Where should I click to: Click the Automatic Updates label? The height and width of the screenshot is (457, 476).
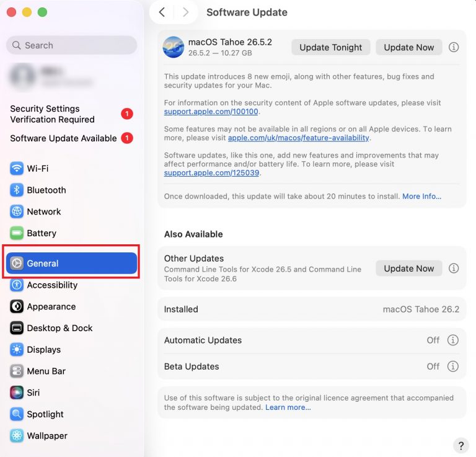click(203, 340)
